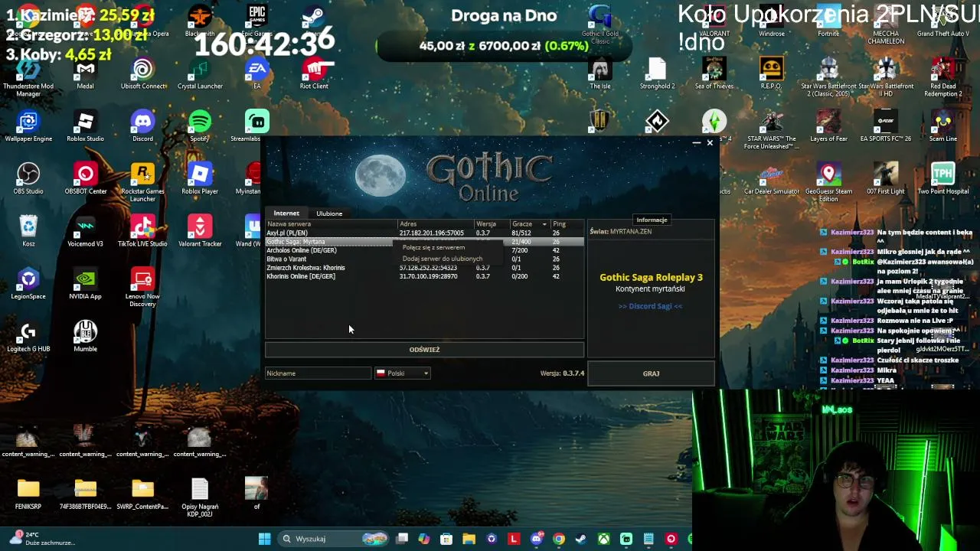The width and height of the screenshot is (980, 551).
Task: Select the Sea of Thieves desktop icon
Action: [714, 74]
